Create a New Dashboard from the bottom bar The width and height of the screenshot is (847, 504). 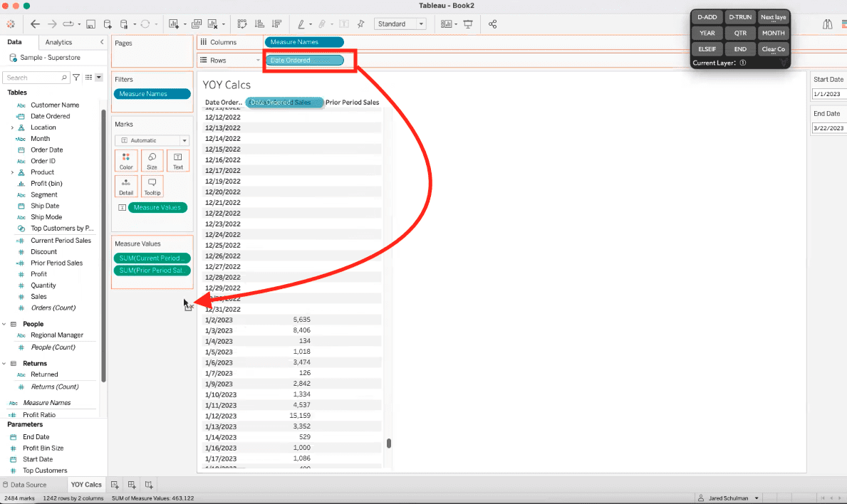(x=131, y=484)
